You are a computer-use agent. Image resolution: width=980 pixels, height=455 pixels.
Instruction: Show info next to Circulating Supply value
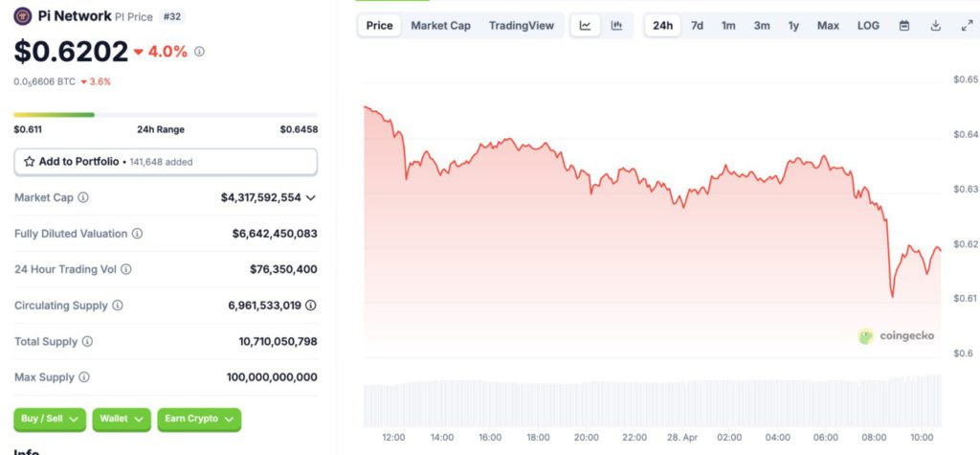[x=311, y=306]
